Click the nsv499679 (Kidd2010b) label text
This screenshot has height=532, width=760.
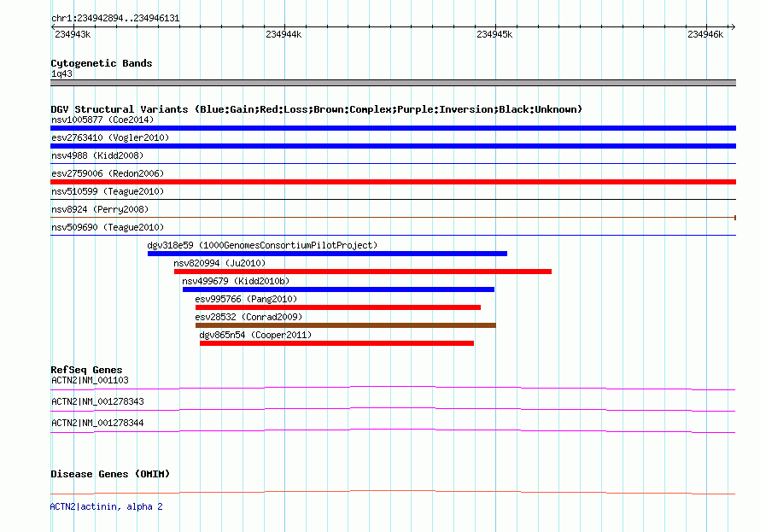[236, 281]
